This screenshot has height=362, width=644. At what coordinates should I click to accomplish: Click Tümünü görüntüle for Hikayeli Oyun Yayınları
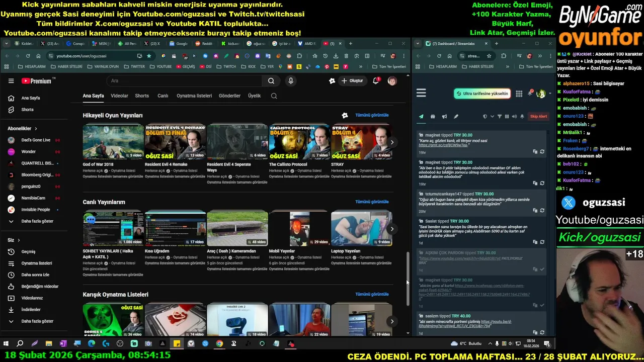(372, 115)
